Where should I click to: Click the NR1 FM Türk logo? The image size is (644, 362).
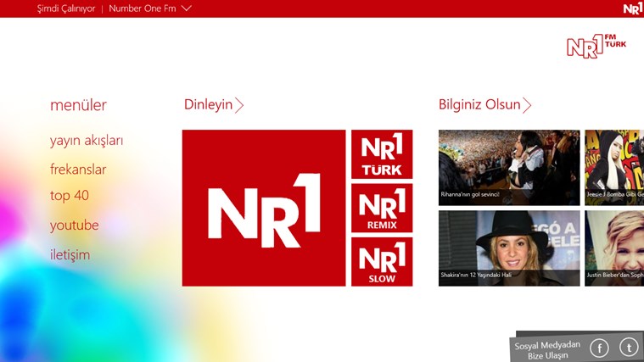tap(596, 46)
